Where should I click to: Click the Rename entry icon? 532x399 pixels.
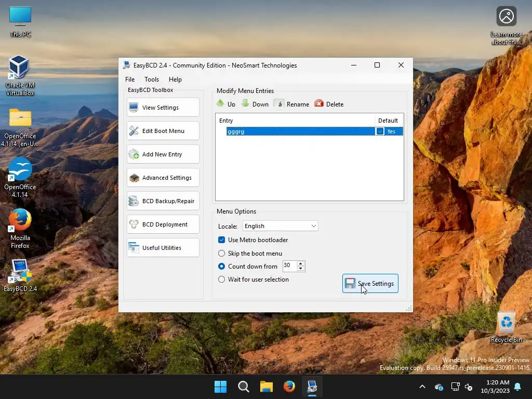(278, 104)
